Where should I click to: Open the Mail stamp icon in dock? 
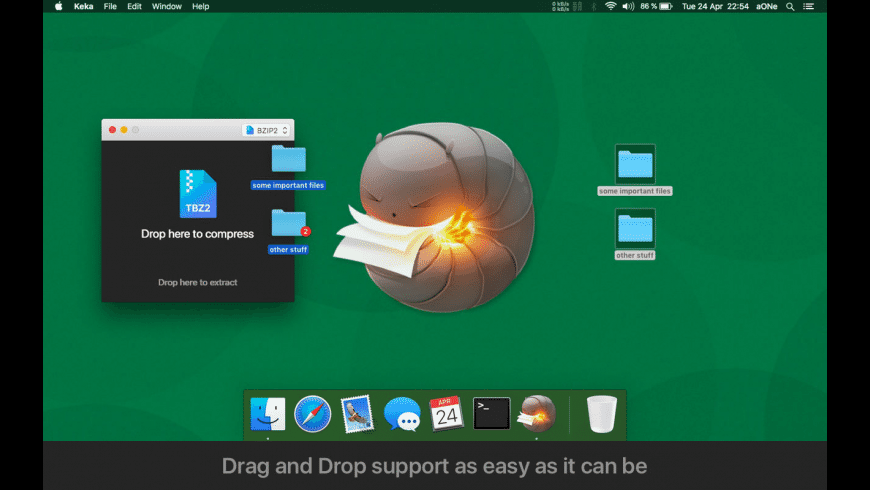tap(357, 413)
